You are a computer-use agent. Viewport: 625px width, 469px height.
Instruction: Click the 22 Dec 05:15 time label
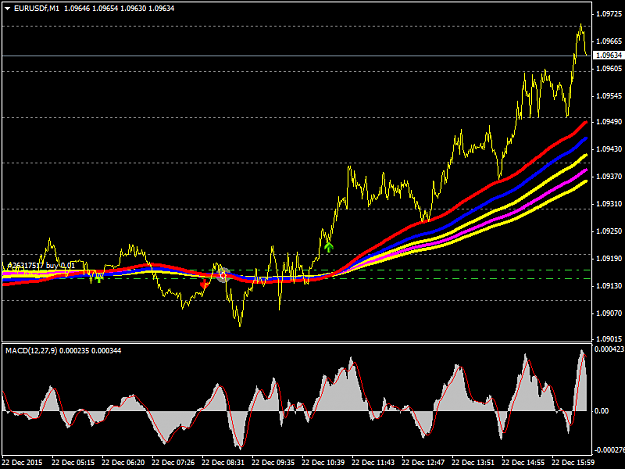(x=73, y=463)
